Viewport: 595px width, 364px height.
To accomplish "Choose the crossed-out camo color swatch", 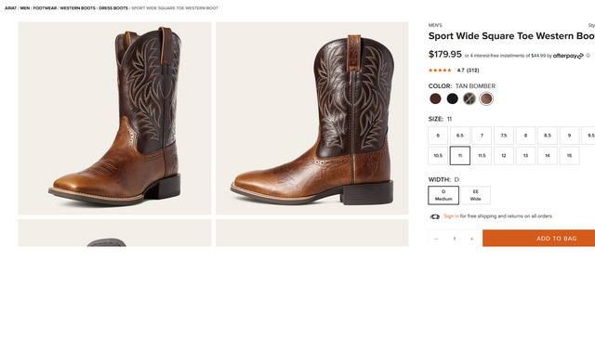I will (469, 98).
